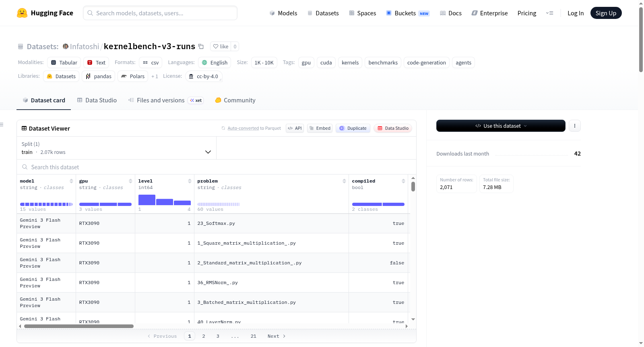This screenshot has width=644, height=347.
Task: Sort the problem column with its sort icon
Action: [344, 181]
